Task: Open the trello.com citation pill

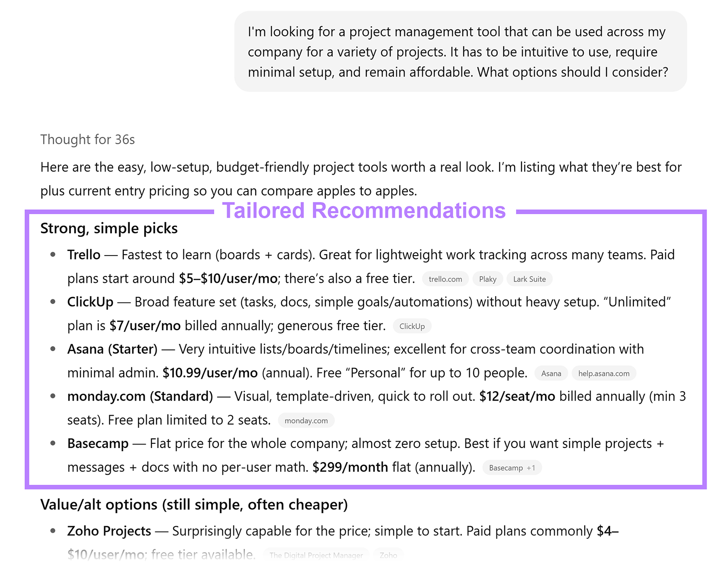Action: click(x=445, y=279)
